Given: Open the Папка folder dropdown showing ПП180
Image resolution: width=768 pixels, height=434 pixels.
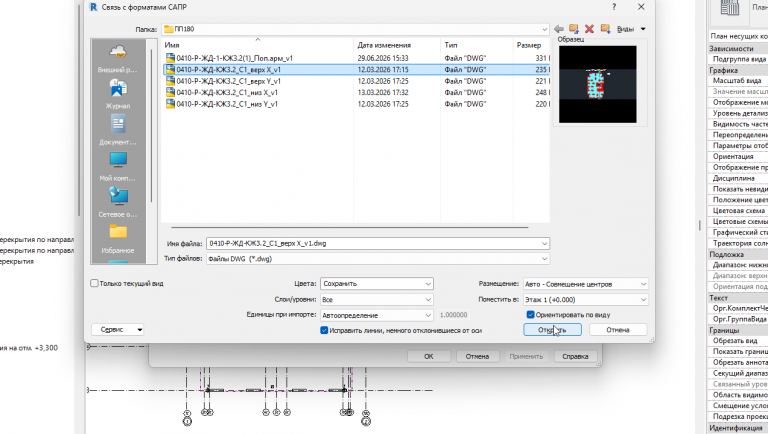Looking at the screenshot, I should 355,29.
